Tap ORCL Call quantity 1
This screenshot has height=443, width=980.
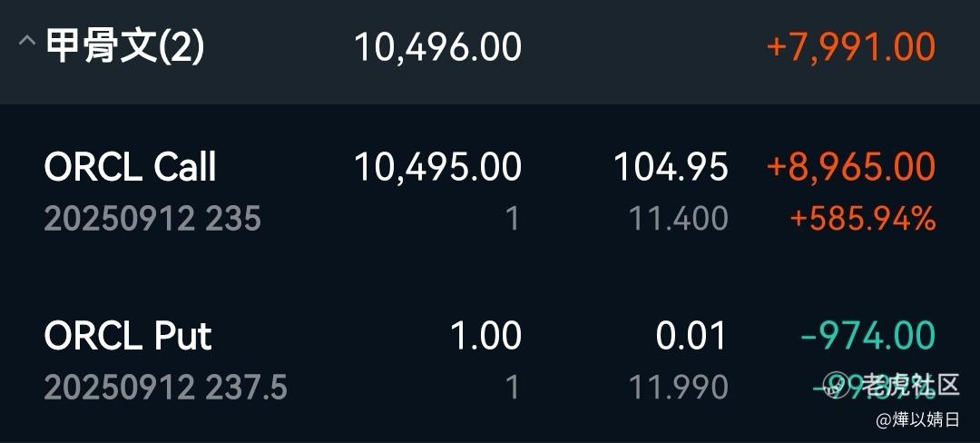513,219
